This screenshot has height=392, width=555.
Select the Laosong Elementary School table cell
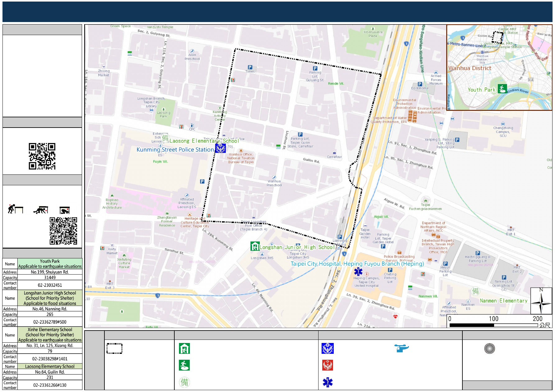click(50, 366)
